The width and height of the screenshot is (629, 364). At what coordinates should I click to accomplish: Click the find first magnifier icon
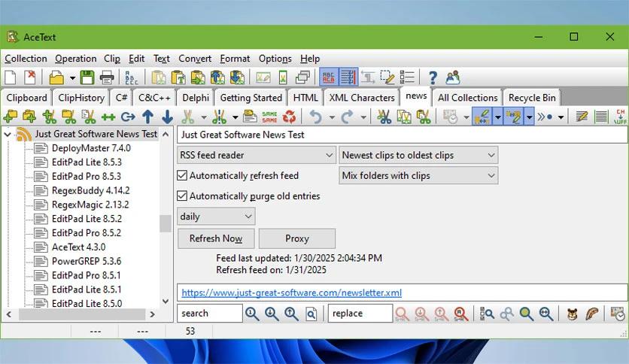[x=252, y=314]
